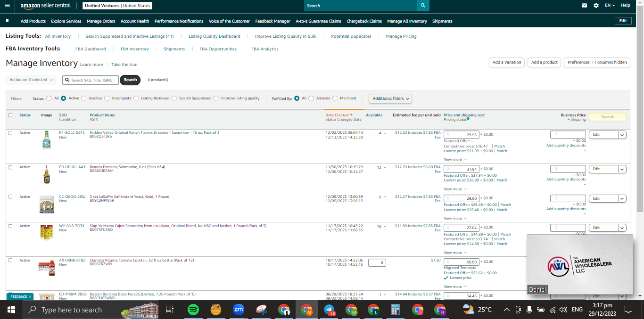Viewport: 644px width, 319px height.
Task: Click the Wi-Fi network tray icon
Action: click(x=552, y=310)
